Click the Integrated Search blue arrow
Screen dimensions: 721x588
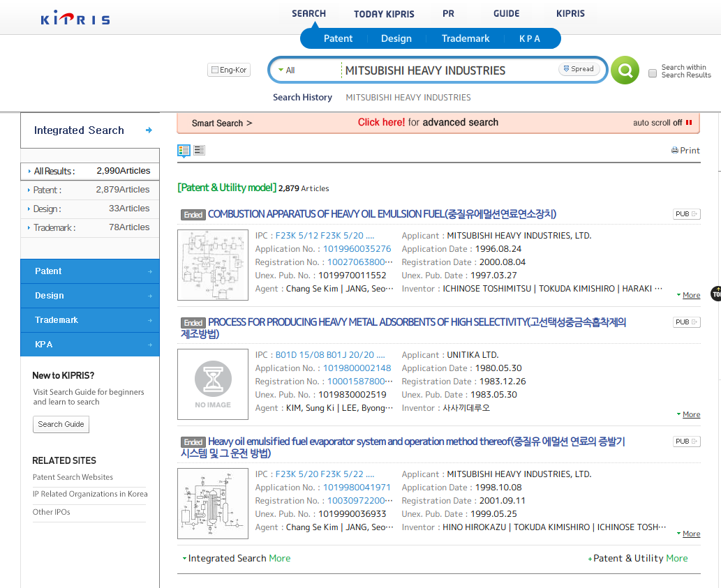point(149,130)
